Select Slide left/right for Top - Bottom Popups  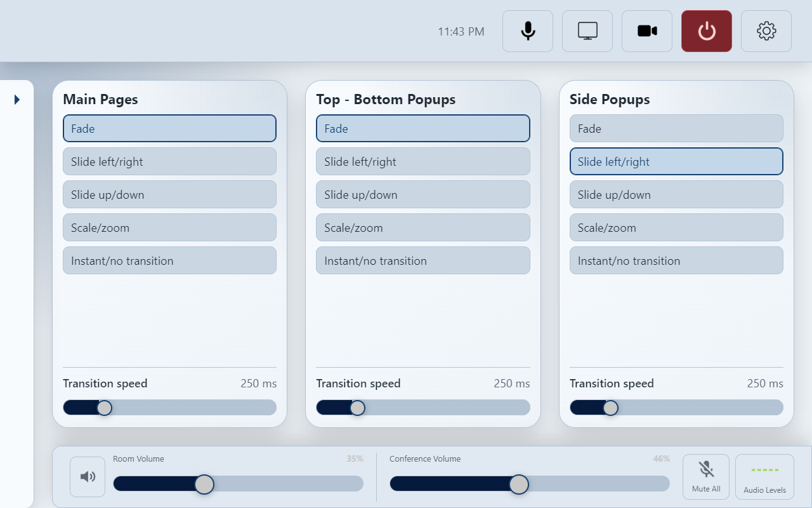click(423, 161)
